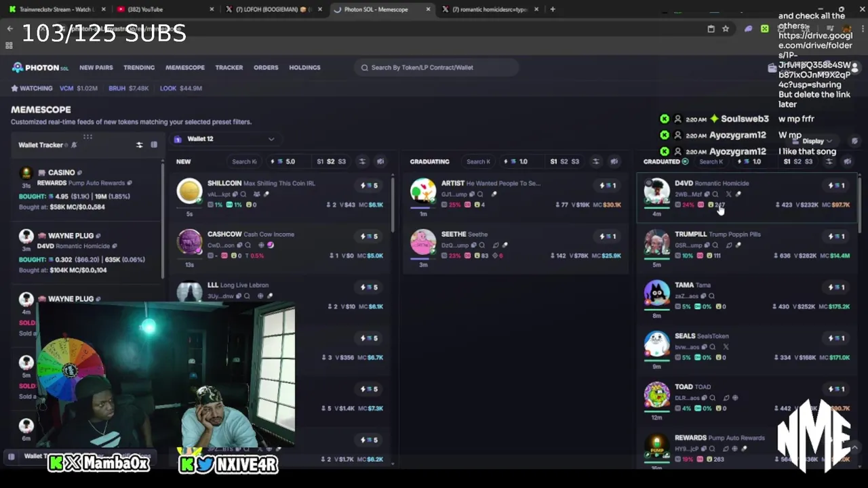Open filter settings of NEW column
The width and height of the screenshot is (868, 488).
tap(362, 162)
